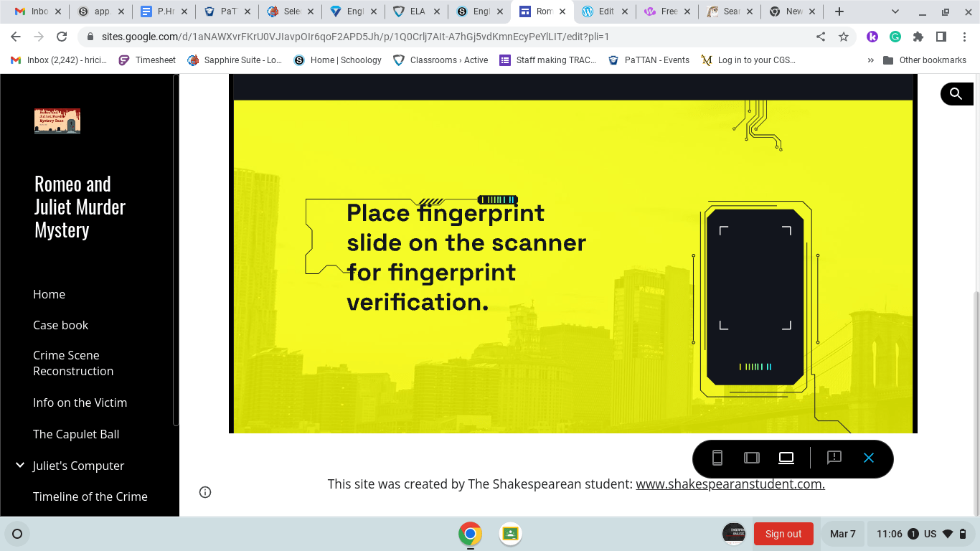The height and width of the screenshot is (551, 980).
Task: Expand the hidden bookmarks overflow chevron
Action: (870, 60)
